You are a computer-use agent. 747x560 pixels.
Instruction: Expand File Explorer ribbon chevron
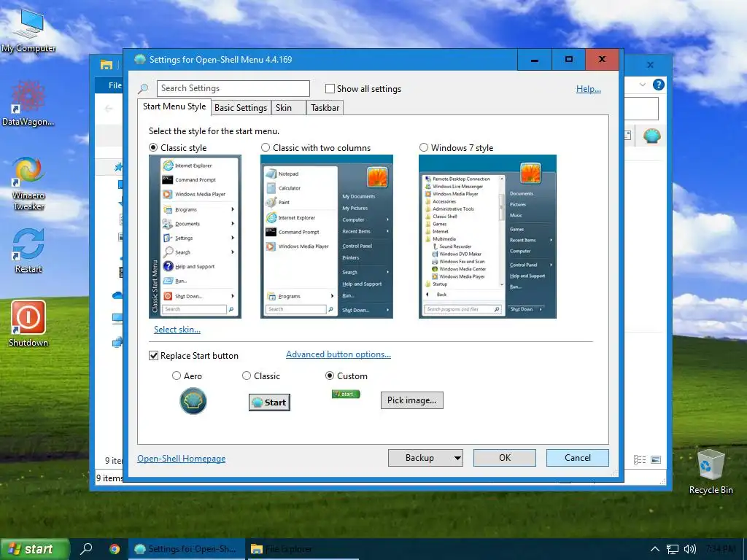[642, 85]
